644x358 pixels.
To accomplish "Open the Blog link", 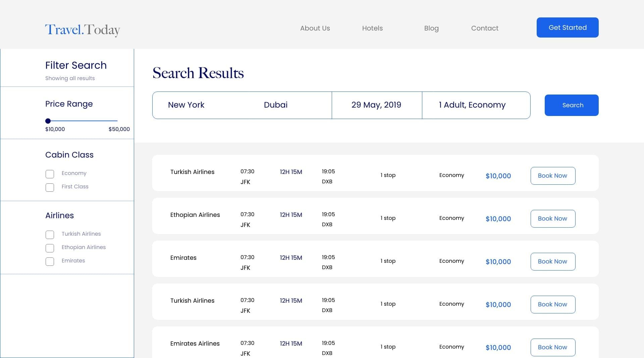I will point(431,28).
